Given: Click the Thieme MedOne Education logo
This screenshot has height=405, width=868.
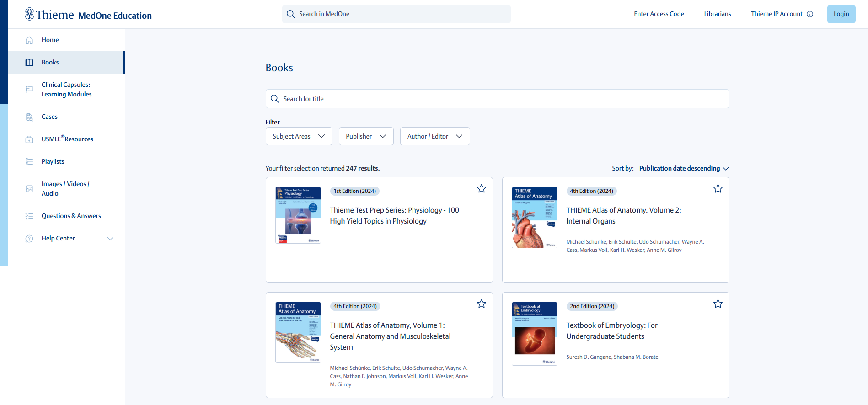Looking at the screenshot, I should click(x=88, y=15).
